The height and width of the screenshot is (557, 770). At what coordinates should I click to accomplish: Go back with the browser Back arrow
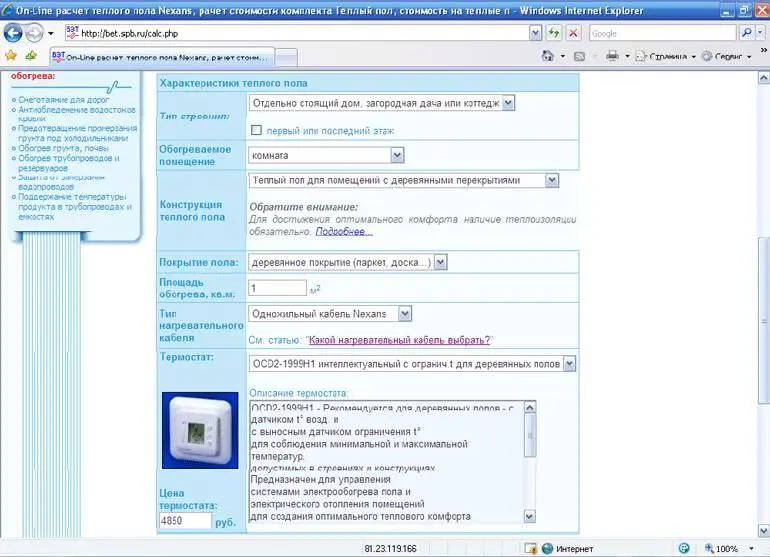(x=13, y=33)
